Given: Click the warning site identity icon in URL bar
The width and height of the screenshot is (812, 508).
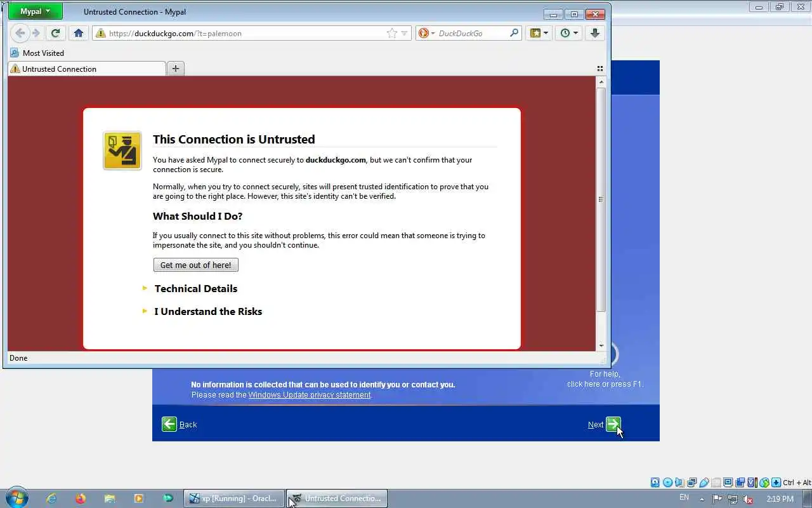Looking at the screenshot, I should pos(100,33).
